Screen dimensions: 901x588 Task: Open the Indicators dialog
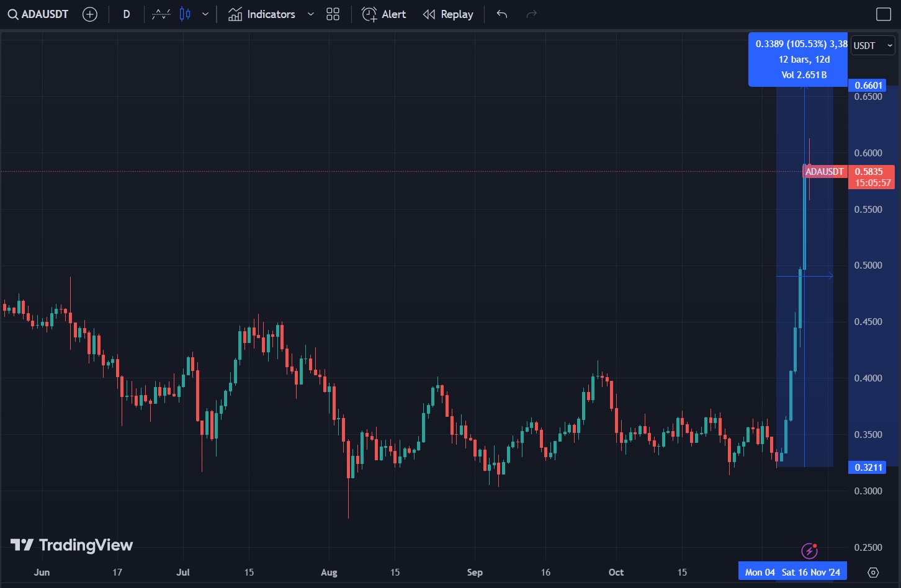click(x=262, y=14)
